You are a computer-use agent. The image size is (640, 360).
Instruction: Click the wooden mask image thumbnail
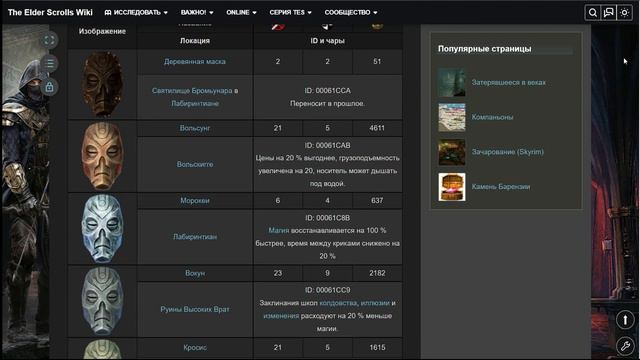pyautogui.click(x=102, y=84)
